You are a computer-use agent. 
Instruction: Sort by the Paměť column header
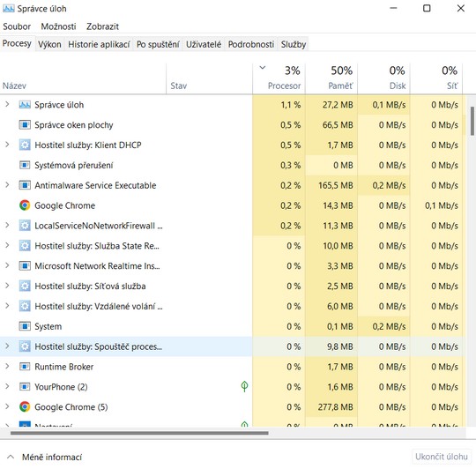(331, 78)
